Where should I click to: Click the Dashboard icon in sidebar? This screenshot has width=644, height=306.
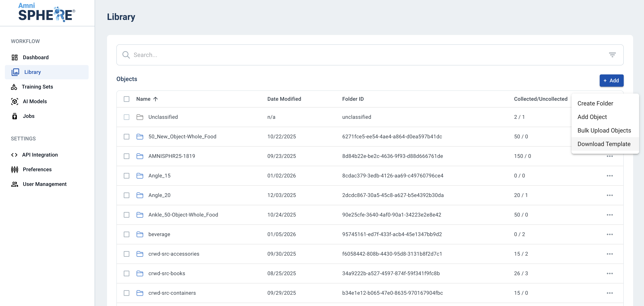point(14,58)
